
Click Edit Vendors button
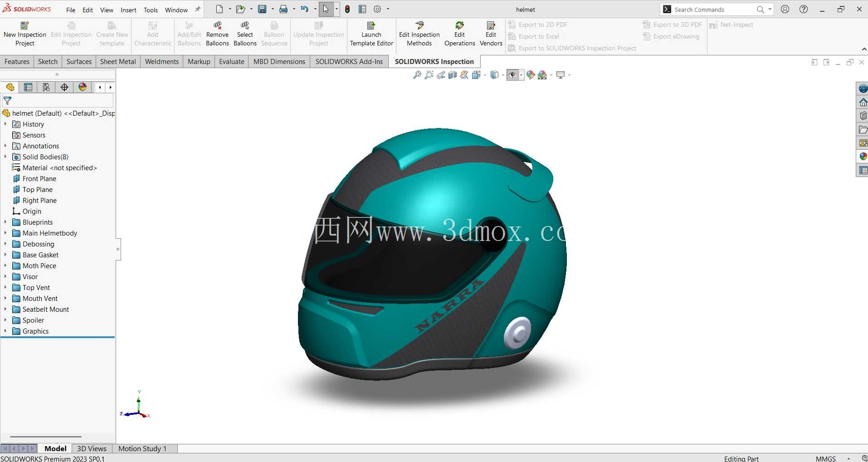(491, 34)
